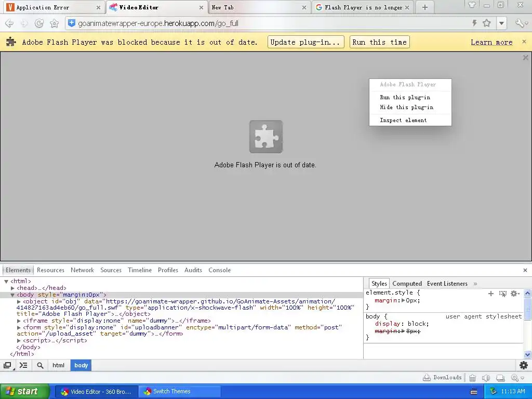Screen dimensions: 532x399
Task: Switch to the Console devtools panel
Action: (220, 270)
